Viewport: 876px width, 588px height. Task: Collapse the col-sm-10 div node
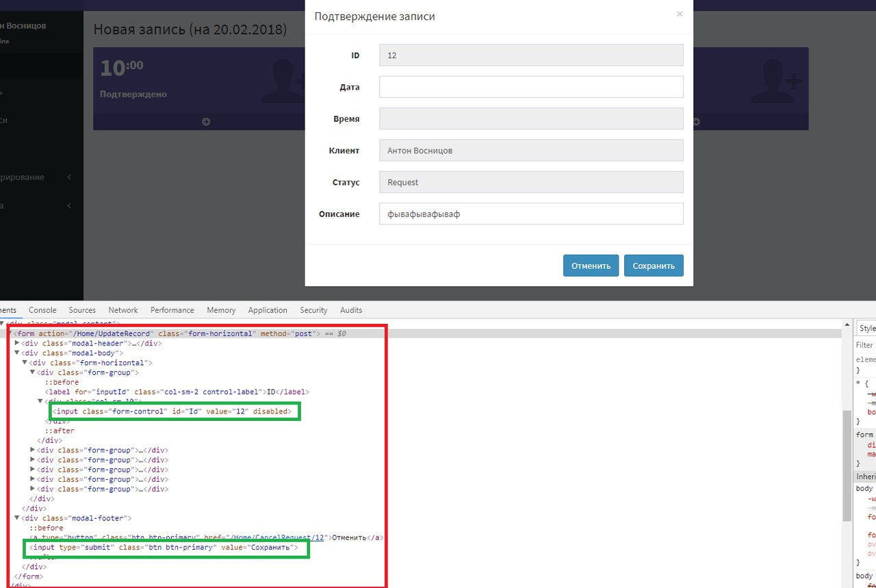40,402
